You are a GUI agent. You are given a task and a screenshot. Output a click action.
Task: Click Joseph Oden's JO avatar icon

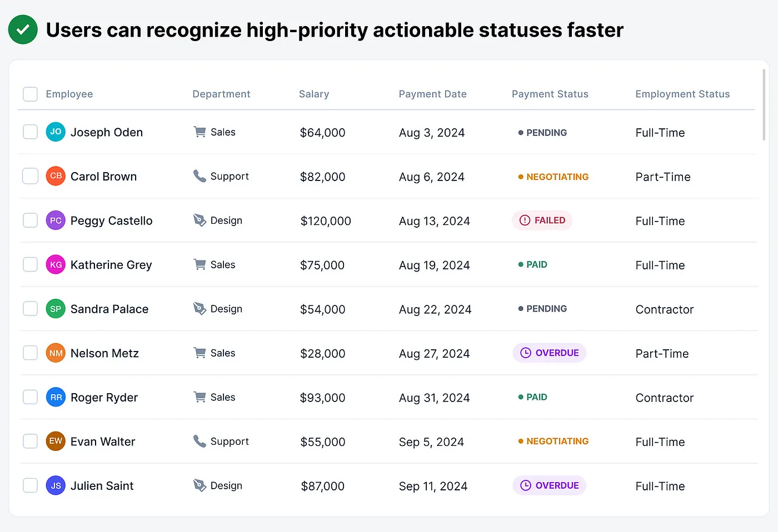(x=56, y=132)
